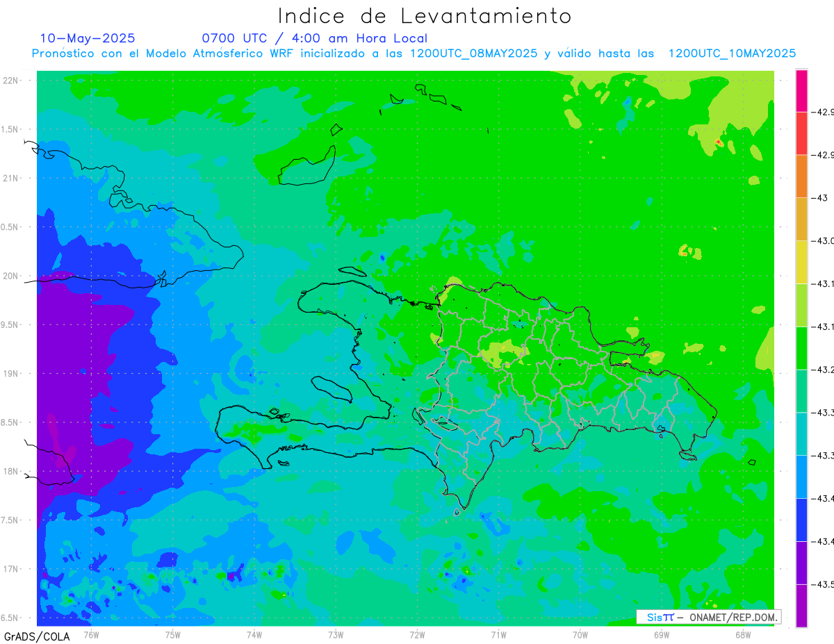Select the "9.5N" latitude label
Viewport: 834px width, 644px height.
pyautogui.click(x=10, y=324)
